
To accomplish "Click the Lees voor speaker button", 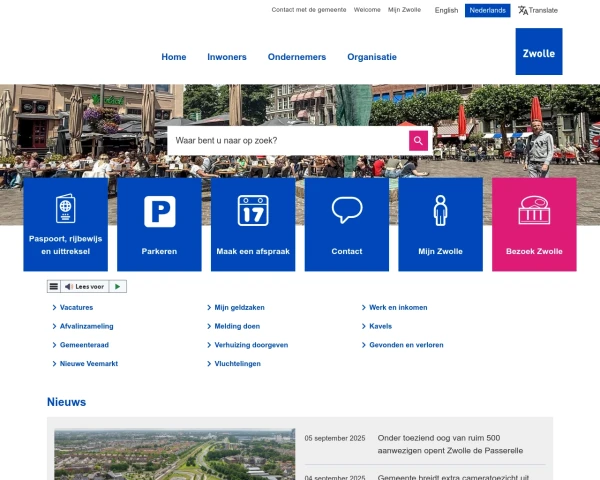I will pyautogui.click(x=89, y=286).
